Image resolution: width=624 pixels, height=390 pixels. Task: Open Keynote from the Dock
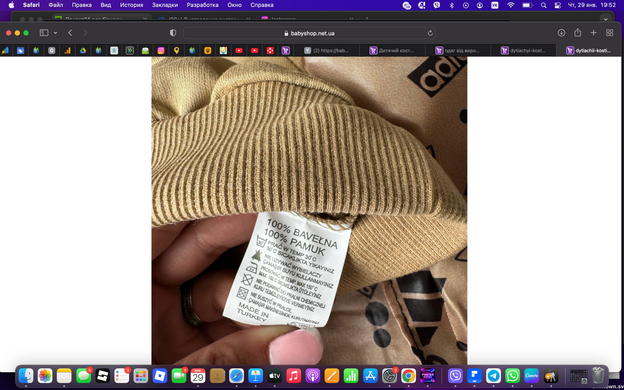(x=255, y=375)
